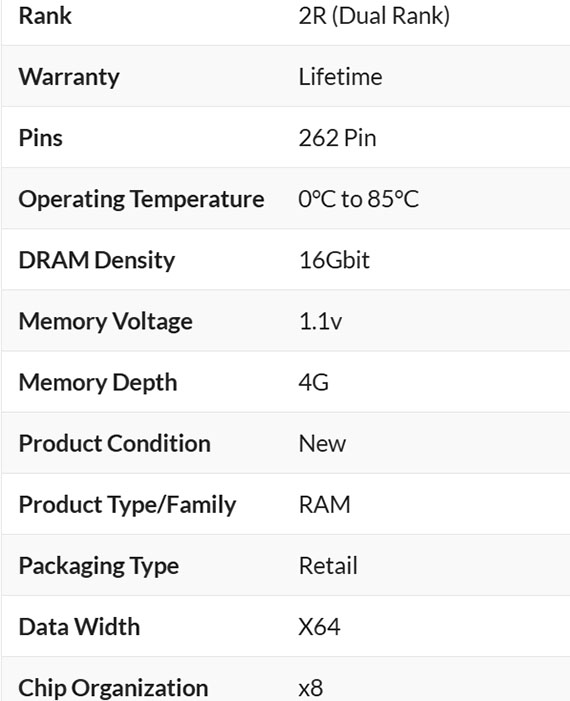Screen dimensions: 570x701
Task: Click the Memory Depth label
Action: click(98, 383)
